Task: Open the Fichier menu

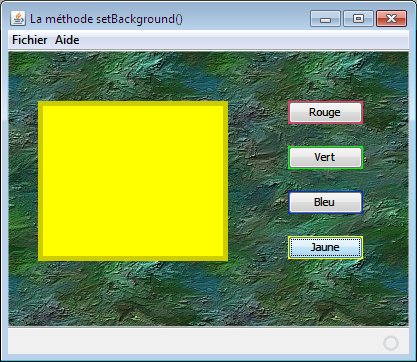Action: [30, 40]
